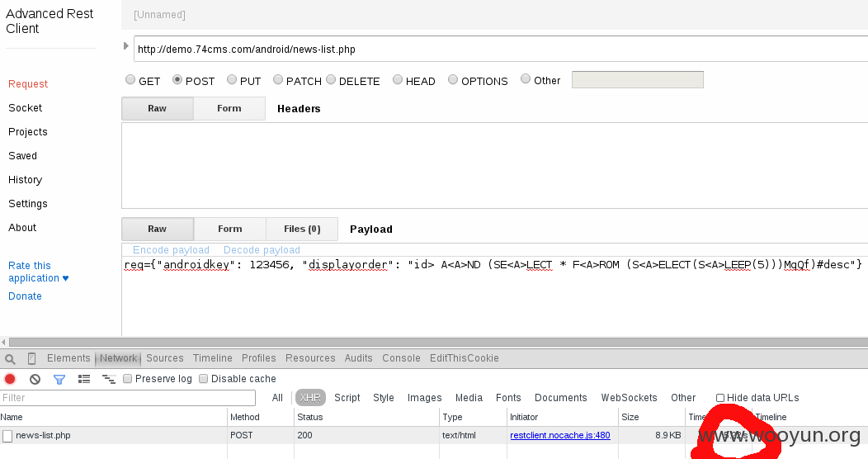Focus the network Filter box
868x459 pixels.
128,398
